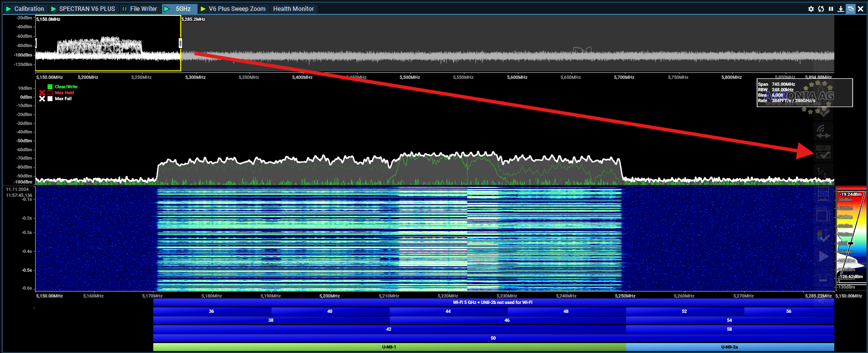The width and height of the screenshot is (868, 353).
Task: Select Wi-Fi channel 44 in band plan
Action: (x=448, y=311)
